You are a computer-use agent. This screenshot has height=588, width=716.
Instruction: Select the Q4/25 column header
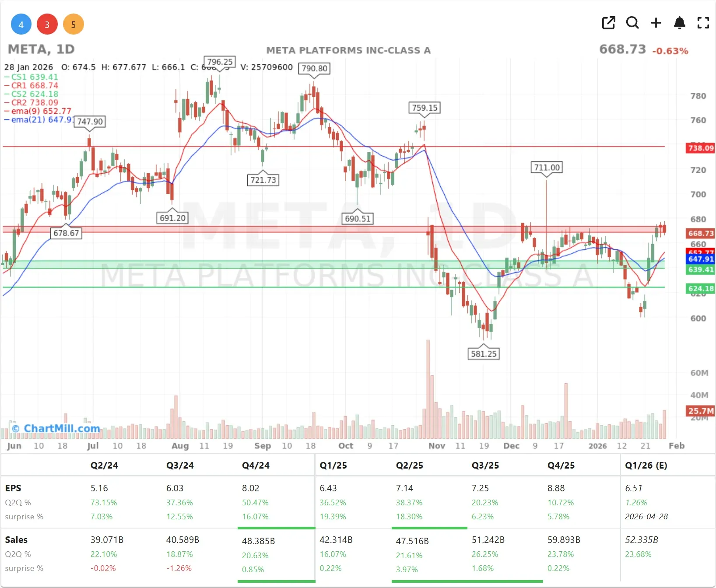pos(561,465)
